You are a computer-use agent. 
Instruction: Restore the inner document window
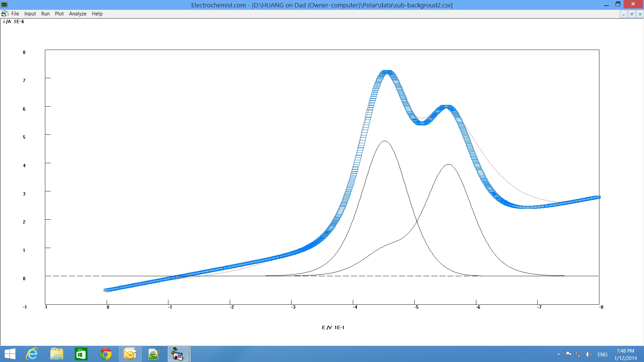(632, 14)
